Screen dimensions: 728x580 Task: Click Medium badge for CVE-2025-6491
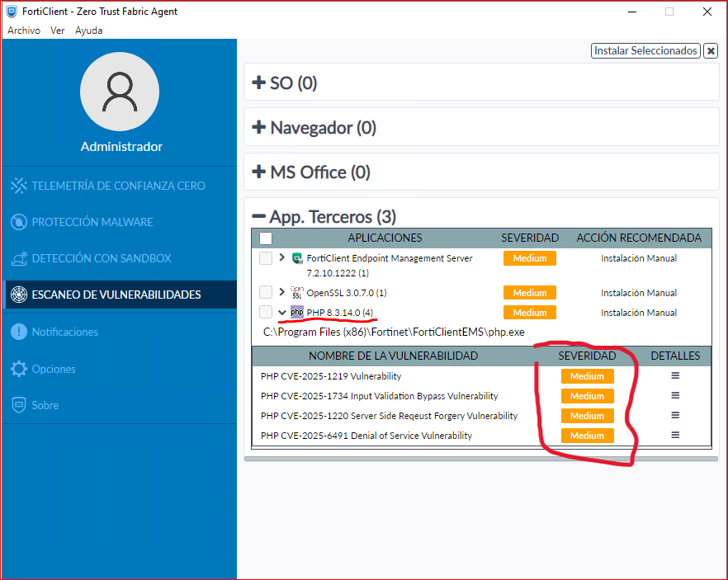click(x=588, y=436)
